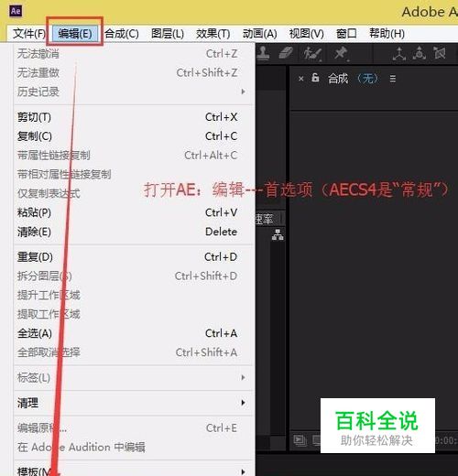Open the 窗口 menu
The image size is (458, 476).
pyautogui.click(x=346, y=34)
